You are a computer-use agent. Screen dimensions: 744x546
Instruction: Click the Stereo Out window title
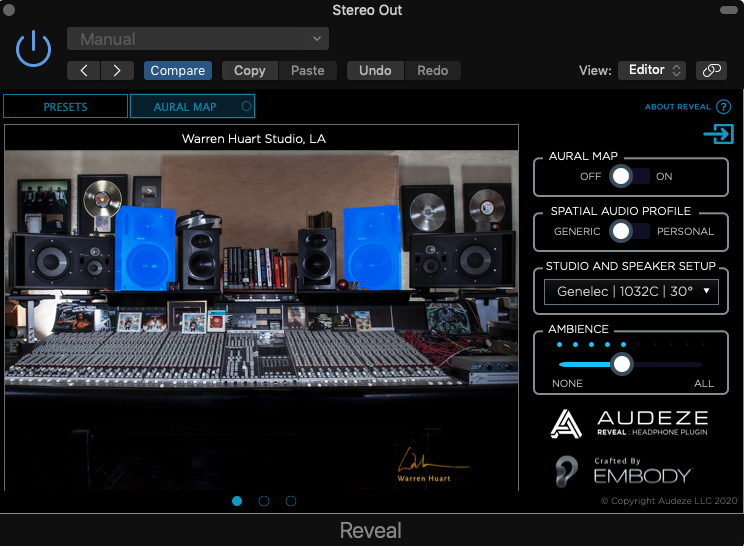pos(367,10)
